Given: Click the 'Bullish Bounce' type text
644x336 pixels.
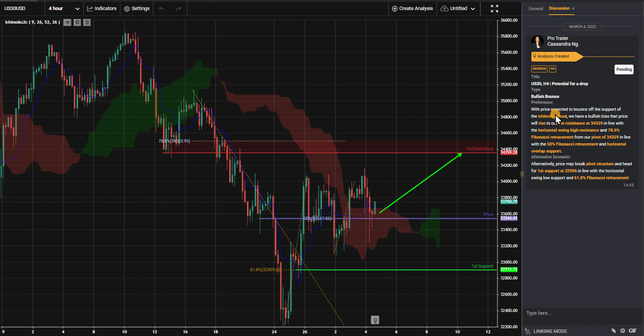Looking at the screenshot, I should (545, 96).
